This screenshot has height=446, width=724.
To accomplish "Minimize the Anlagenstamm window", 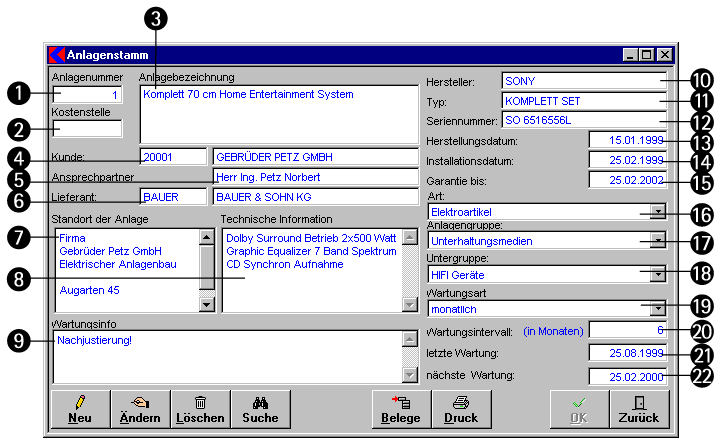I will click(x=630, y=54).
